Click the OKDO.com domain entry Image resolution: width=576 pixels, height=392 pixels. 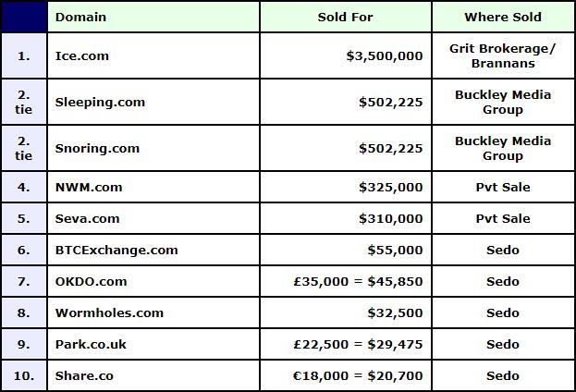click(92, 281)
